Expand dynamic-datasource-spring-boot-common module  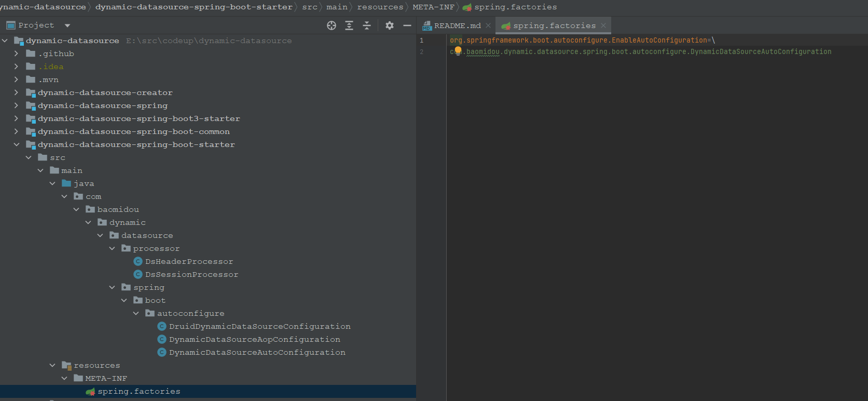point(16,131)
